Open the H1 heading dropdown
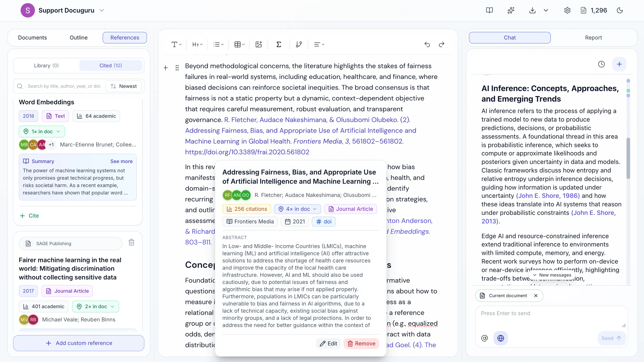The image size is (644, 362). [197, 44]
